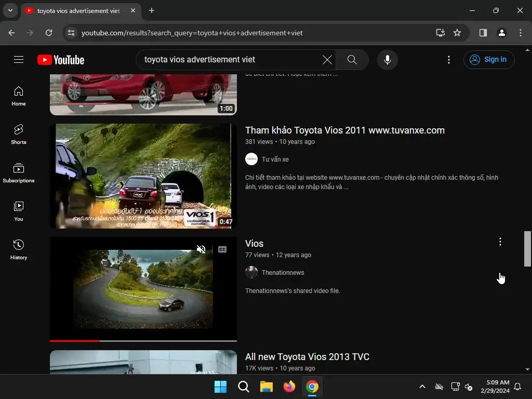Open the YouTube hamburger guide menu
The image size is (532, 399).
(19, 60)
